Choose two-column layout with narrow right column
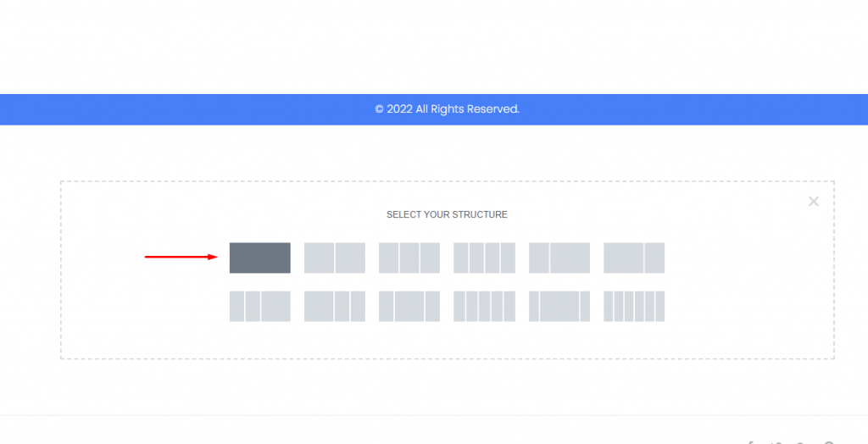868x444 pixels. pyautogui.click(x=634, y=258)
